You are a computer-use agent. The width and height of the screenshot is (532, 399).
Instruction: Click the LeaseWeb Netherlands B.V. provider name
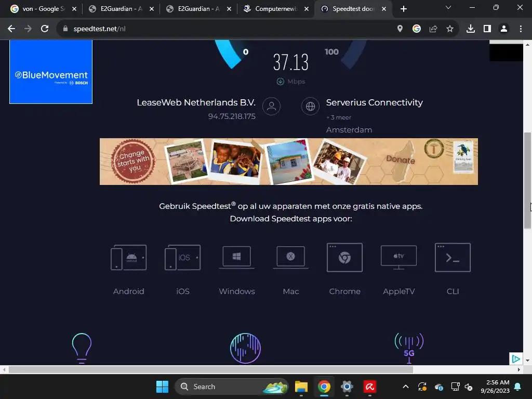(x=196, y=102)
